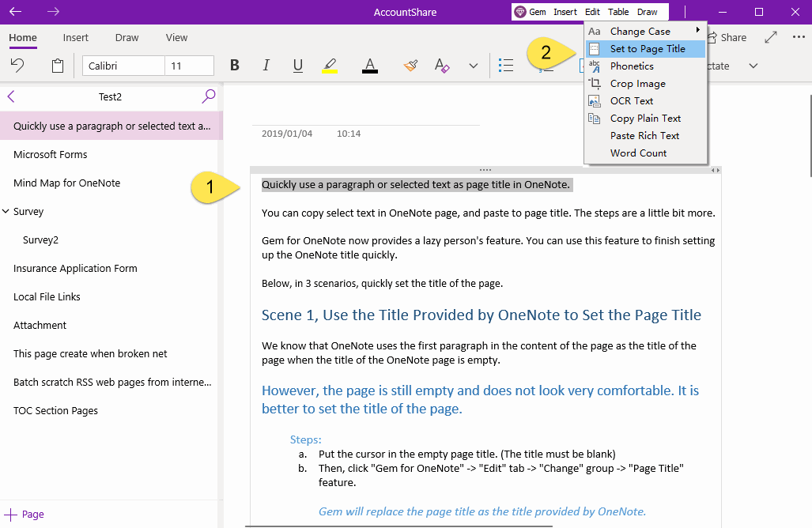
Task: Choose Copy Plain Text
Action: pyautogui.click(x=646, y=118)
